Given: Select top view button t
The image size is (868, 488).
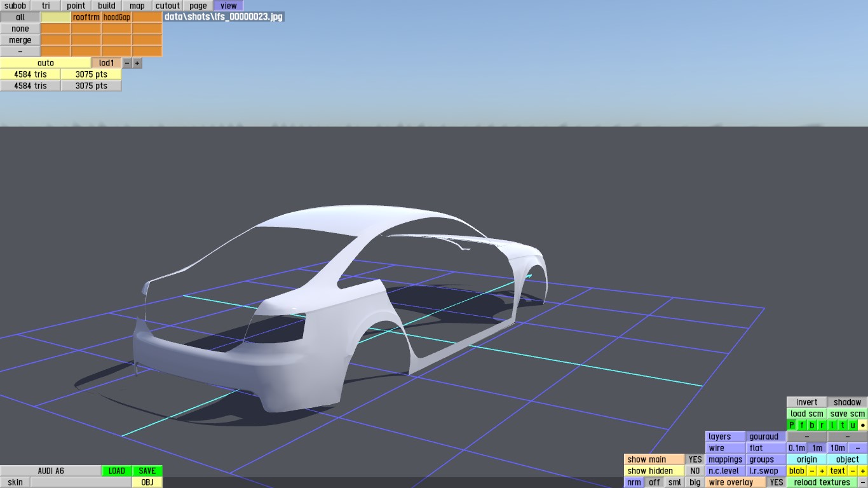Looking at the screenshot, I should (x=843, y=425).
